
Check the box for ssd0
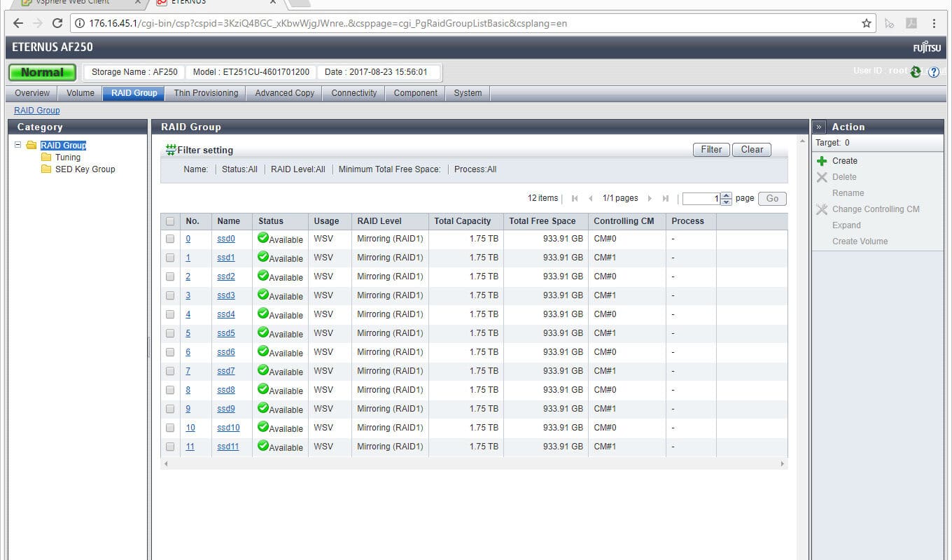coord(170,239)
